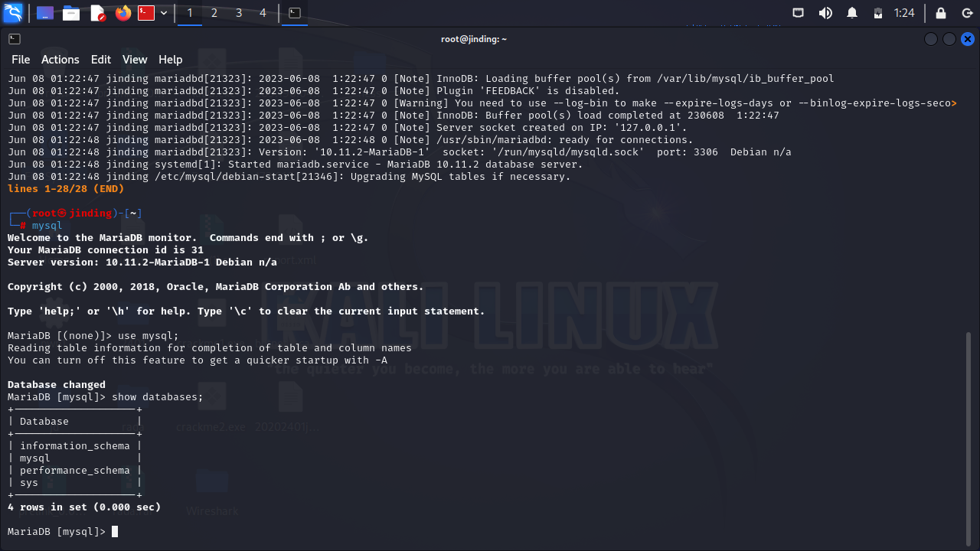Click the 1:24 clock in the panel
The height and width of the screenshot is (551, 980).
point(904,13)
